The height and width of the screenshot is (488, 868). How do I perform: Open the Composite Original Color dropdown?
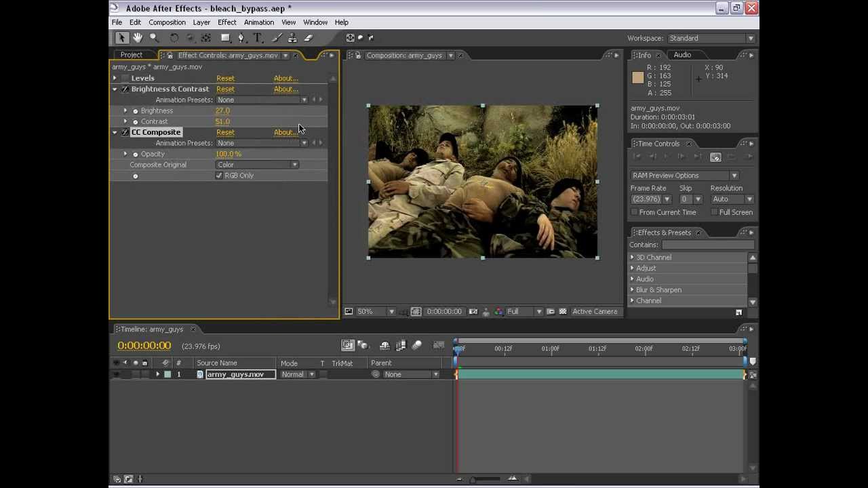(257, 165)
